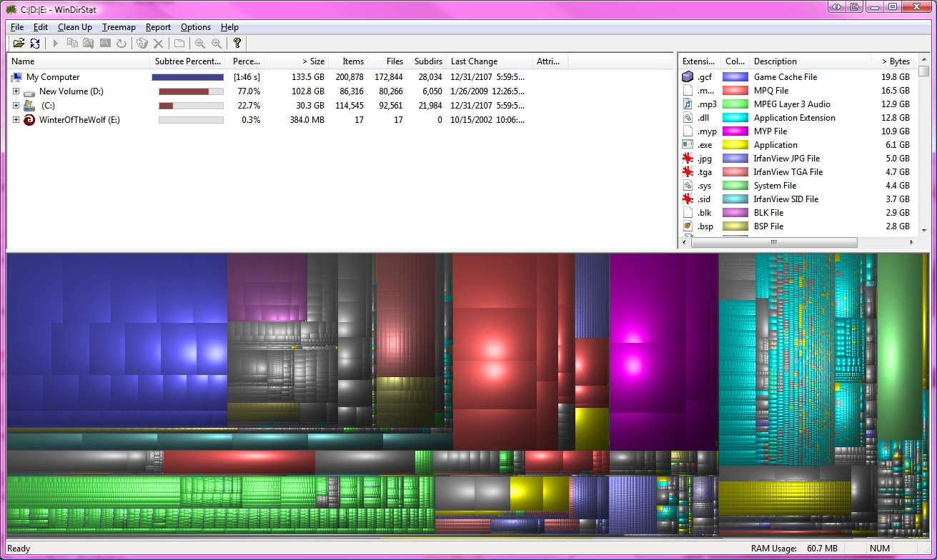Expand the WinterOfTheWolf (E:) tree node
Image resolution: width=937 pixels, height=560 pixels.
[x=16, y=120]
